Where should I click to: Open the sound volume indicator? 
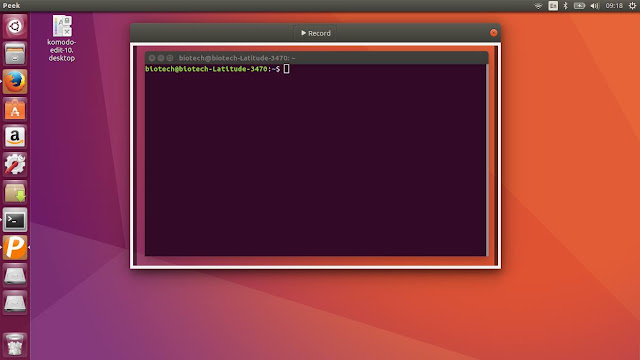click(595, 6)
